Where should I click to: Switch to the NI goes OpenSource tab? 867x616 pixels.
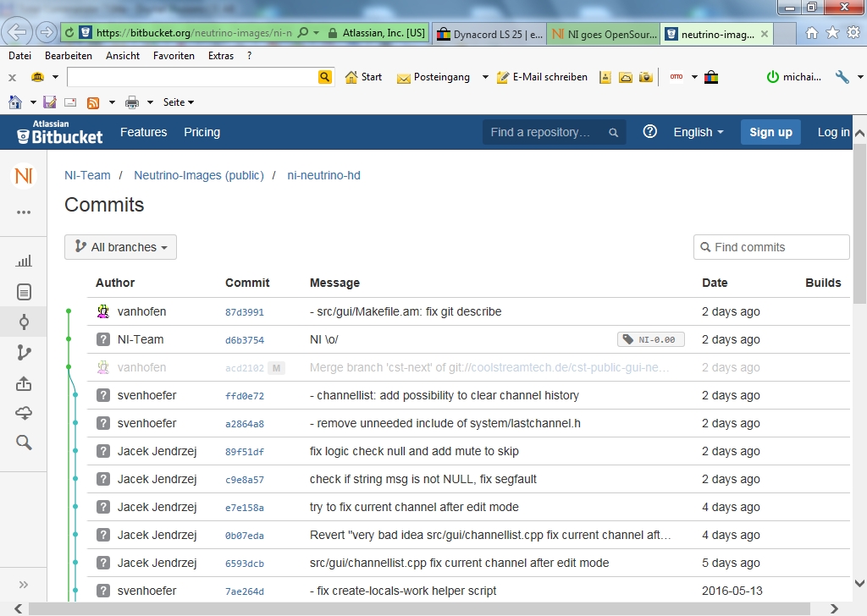pos(601,34)
